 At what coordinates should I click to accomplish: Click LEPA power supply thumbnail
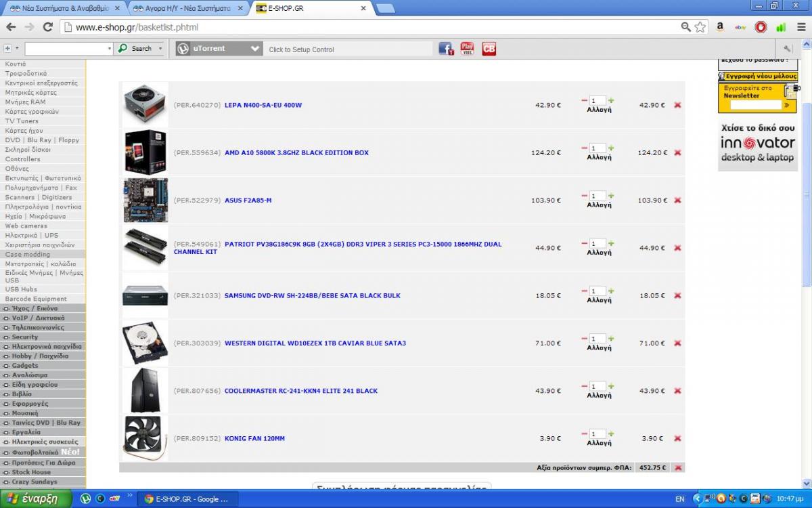[145, 105]
